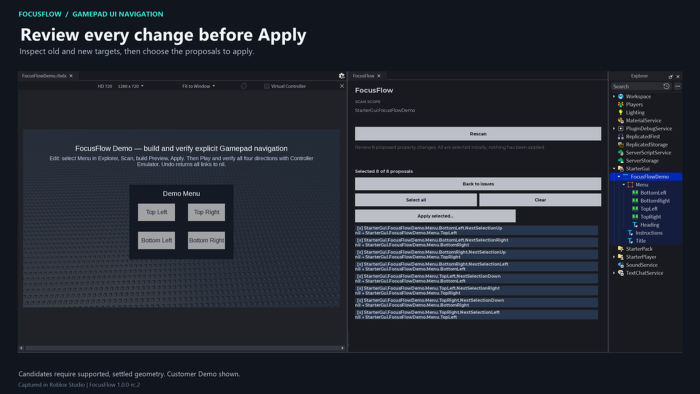Click the Bottom Right demo menu button
The height and width of the screenshot is (394, 700).
coord(206,241)
